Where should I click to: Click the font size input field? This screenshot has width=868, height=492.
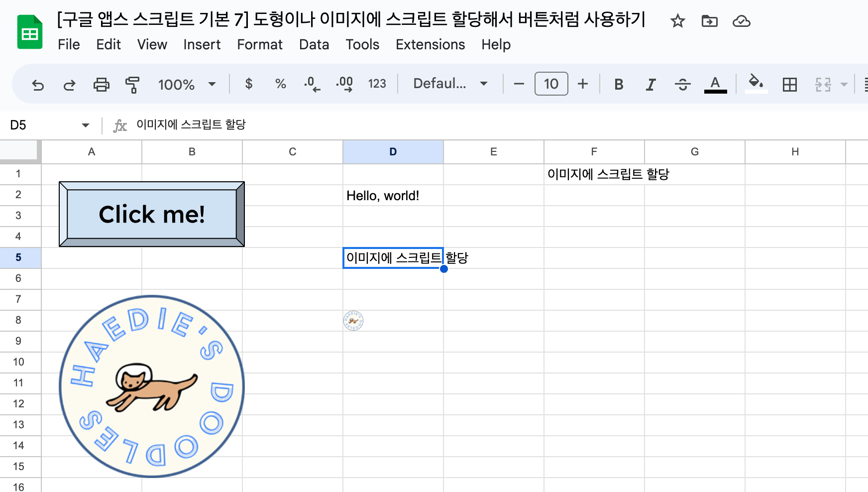tap(551, 84)
